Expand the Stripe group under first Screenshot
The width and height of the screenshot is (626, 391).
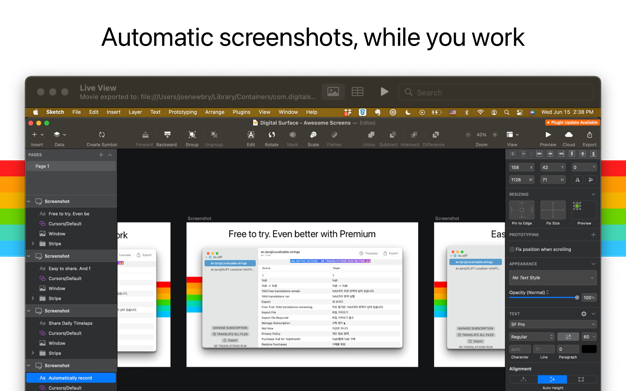(33, 244)
